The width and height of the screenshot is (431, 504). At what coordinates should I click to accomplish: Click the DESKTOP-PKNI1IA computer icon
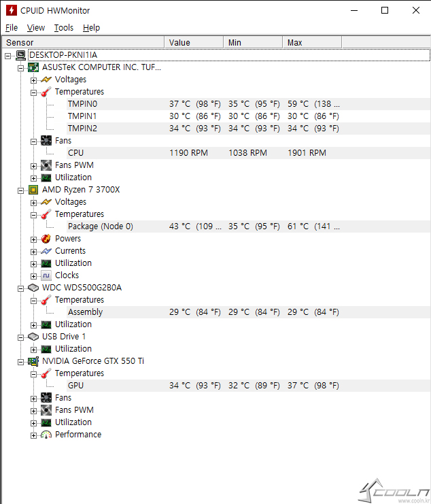21,55
